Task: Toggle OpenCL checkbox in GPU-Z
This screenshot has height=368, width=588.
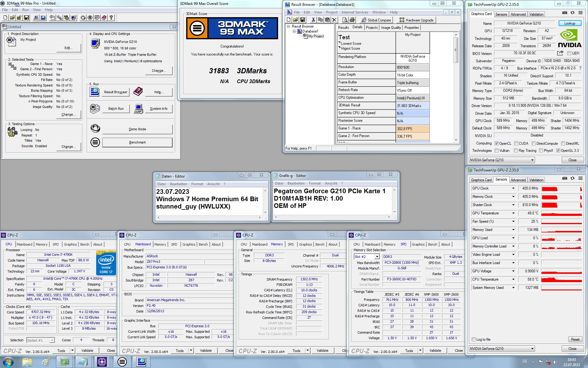Action: tap(496, 144)
